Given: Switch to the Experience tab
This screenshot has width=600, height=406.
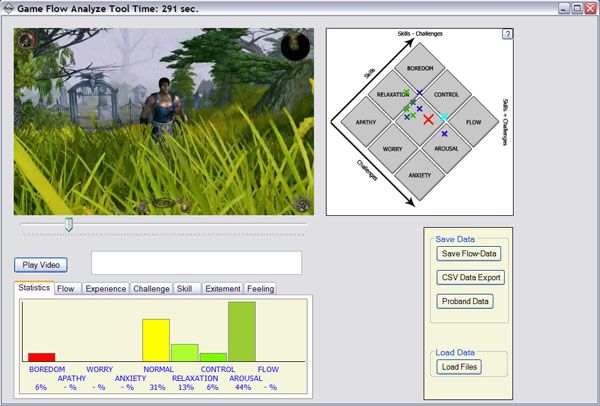Looking at the screenshot, I should 106,289.
